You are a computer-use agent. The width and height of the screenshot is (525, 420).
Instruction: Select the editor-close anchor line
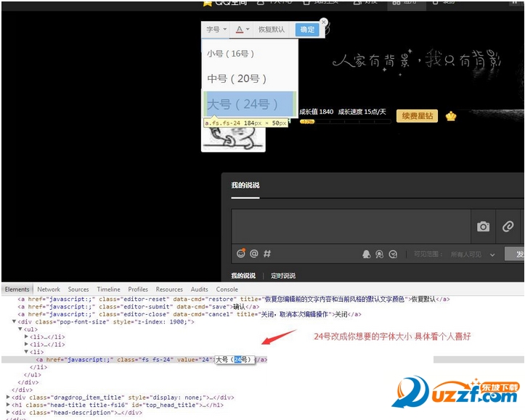point(190,314)
